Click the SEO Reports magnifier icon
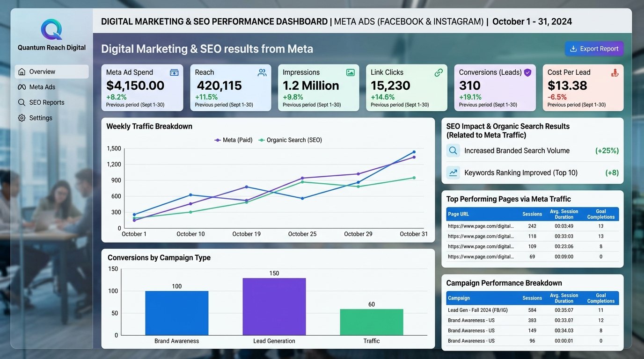The width and height of the screenshot is (644, 359). pos(22,102)
